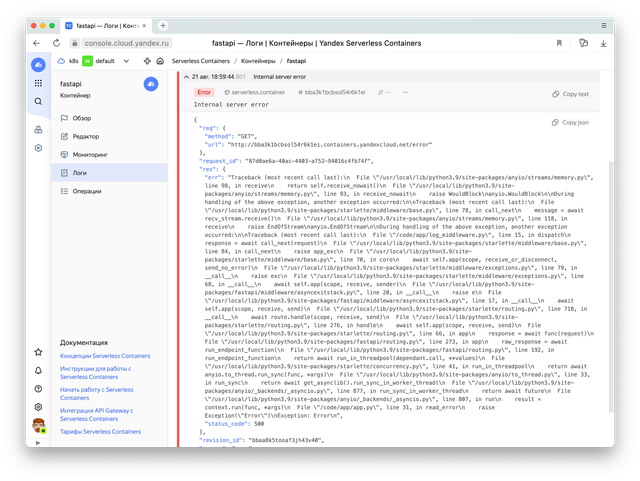Click the favorites star icon
The image size is (640, 481).
pyautogui.click(x=38, y=353)
